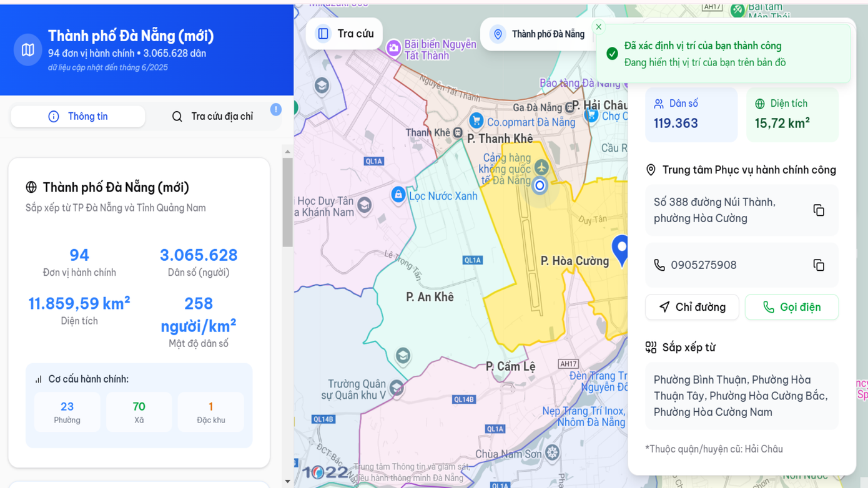Open the Thành phố Đà Nẵng location selector
Viewport: 868px width, 488px height.
click(x=540, y=34)
